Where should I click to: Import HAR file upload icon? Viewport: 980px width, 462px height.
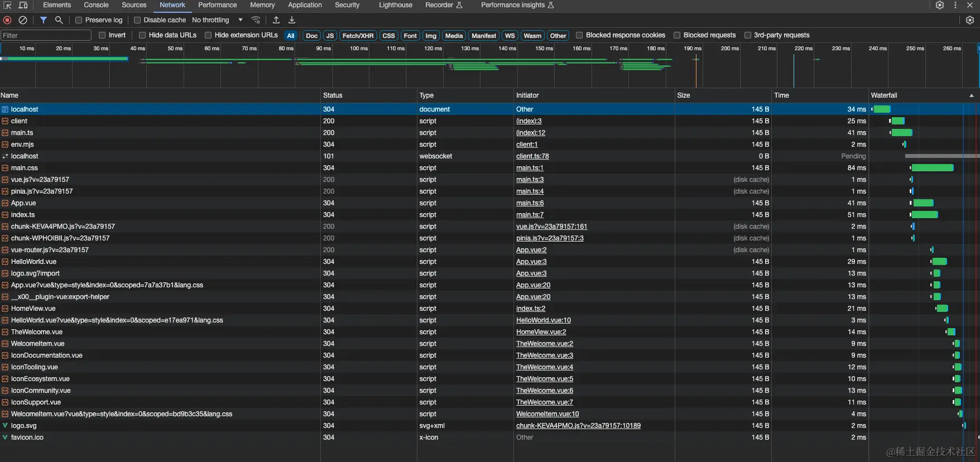(276, 20)
